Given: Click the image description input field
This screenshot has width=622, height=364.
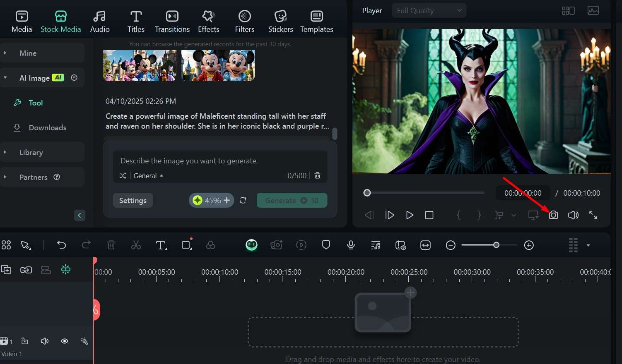Looking at the screenshot, I should 220,161.
